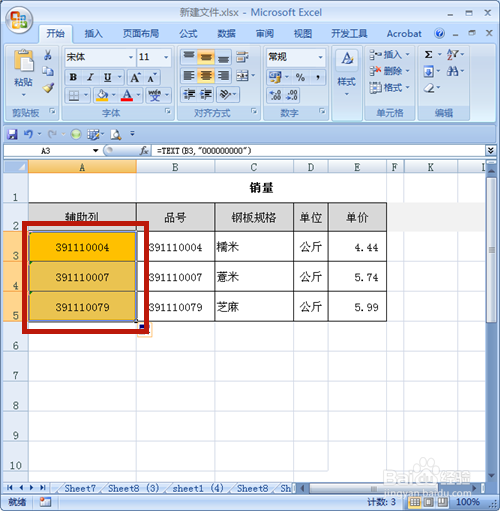This screenshot has width=500, height=511.
Task: Click the print preview icon in quick toolbar
Action: [x=116, y=134]
